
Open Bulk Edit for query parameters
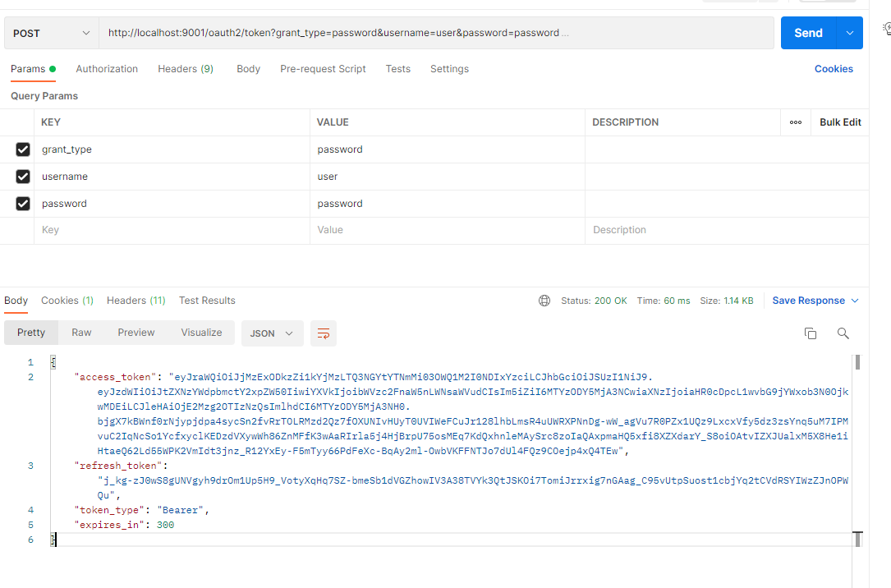coord(839,122)
